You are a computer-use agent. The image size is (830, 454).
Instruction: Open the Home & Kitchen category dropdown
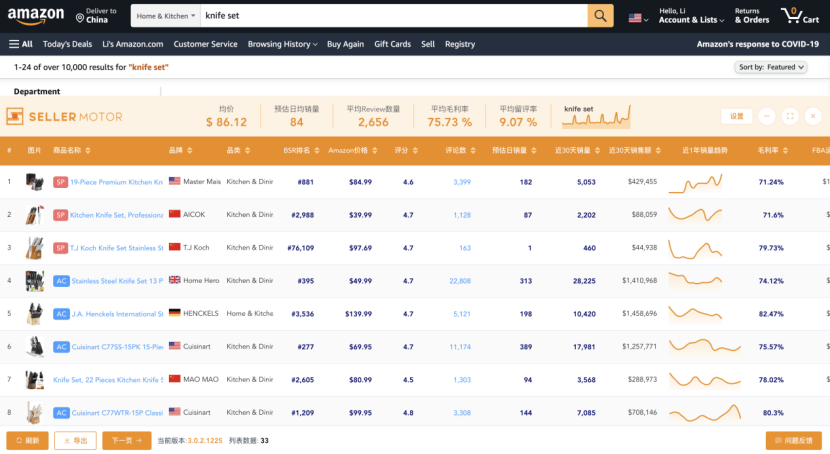165,16
